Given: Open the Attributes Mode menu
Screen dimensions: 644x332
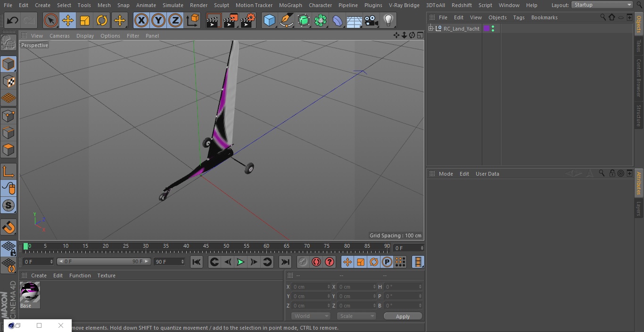Looking at the screenshot, I should click(446, 174).
